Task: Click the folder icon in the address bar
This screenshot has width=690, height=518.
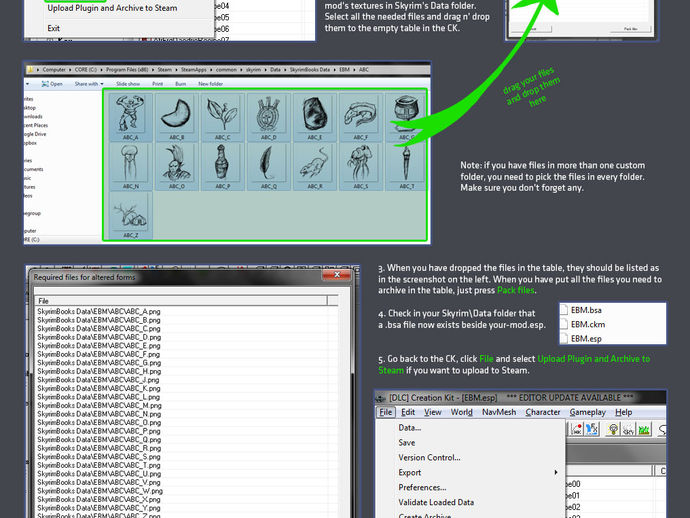Action: coord(30,70)
